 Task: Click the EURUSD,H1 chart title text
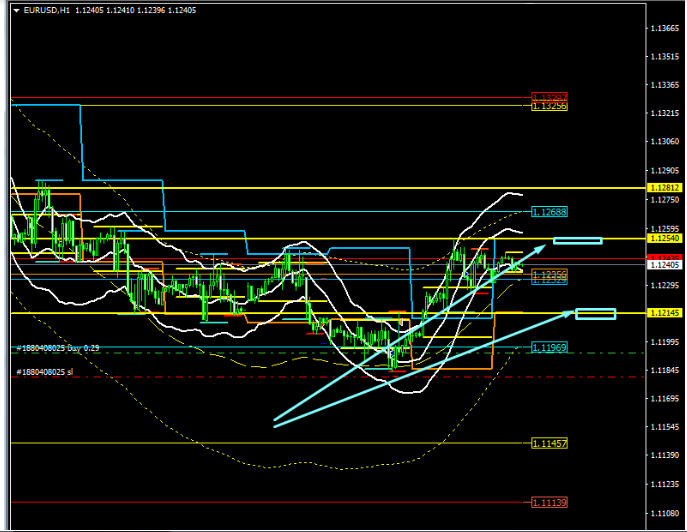click(x=46, y=10)
